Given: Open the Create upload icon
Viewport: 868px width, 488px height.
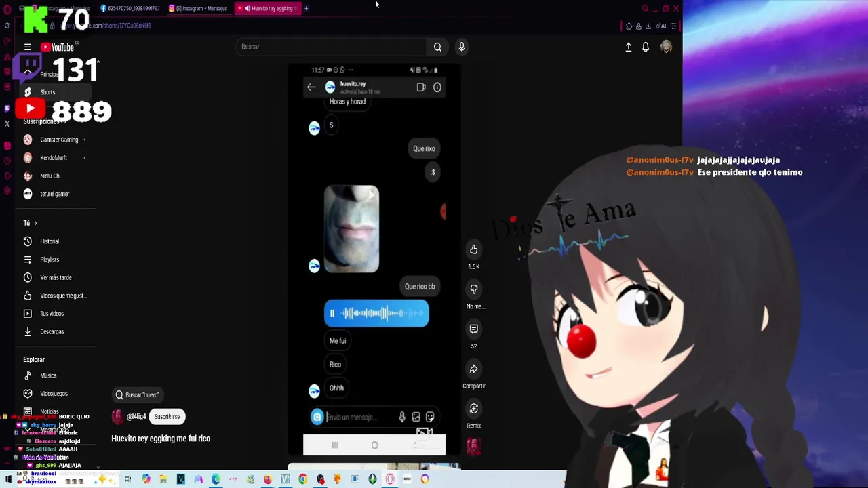Looking at the screenshot, I should pos(628,47).
